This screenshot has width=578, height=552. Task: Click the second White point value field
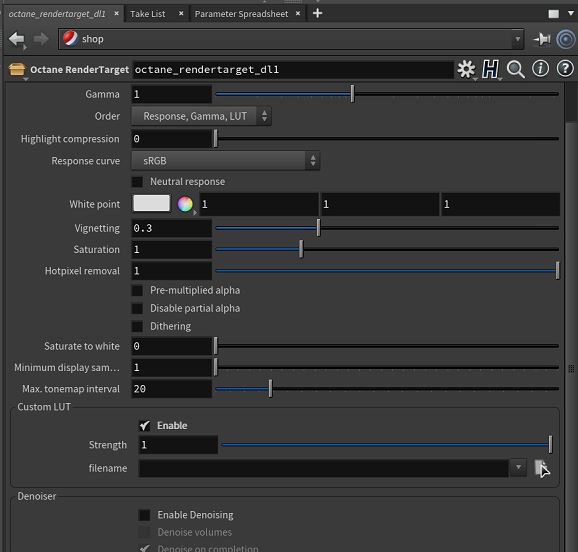(x=380, y=204)
